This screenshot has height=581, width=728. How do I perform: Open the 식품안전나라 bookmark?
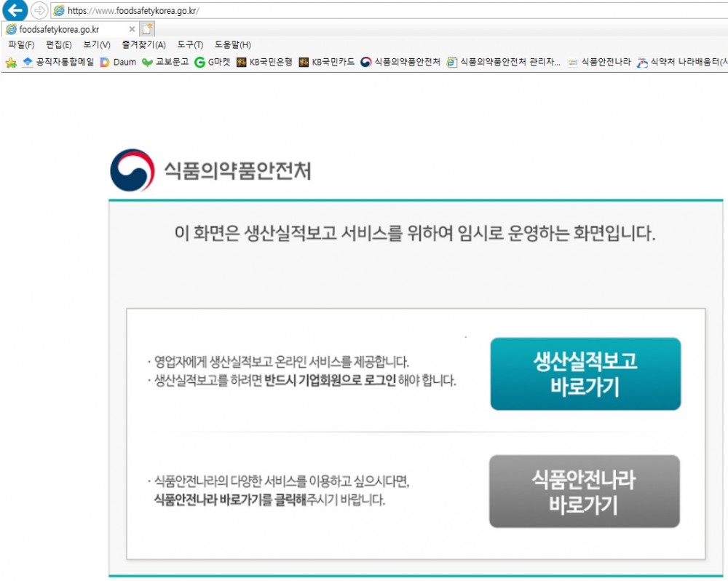click(x=599, y=62)
